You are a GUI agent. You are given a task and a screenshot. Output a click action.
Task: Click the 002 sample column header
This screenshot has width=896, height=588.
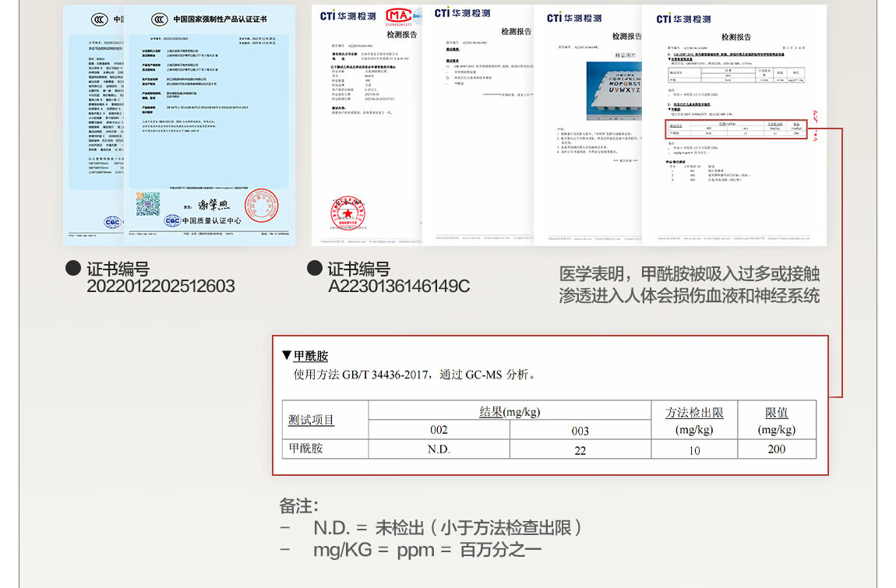click(439, 430)
